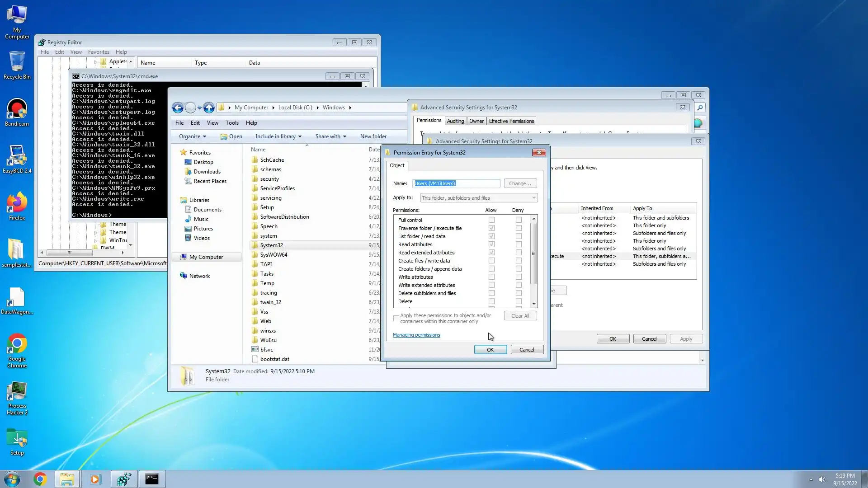The image size is (868, 488).
Task: Click the Explorer back navigation arrow
Action: click(178, 108)
